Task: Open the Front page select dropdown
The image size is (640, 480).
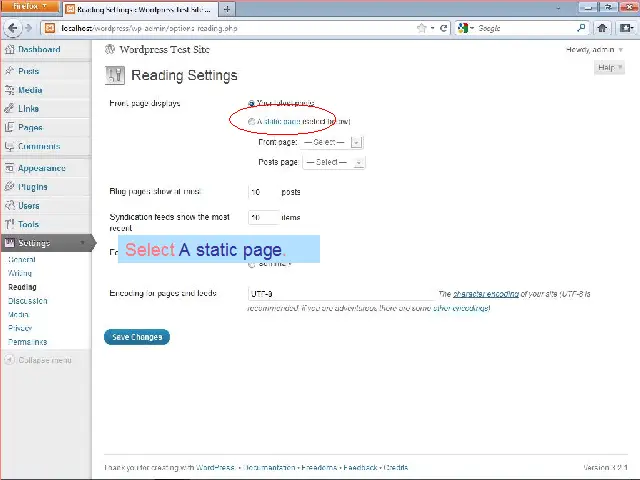Action: [x=331, y=142]
